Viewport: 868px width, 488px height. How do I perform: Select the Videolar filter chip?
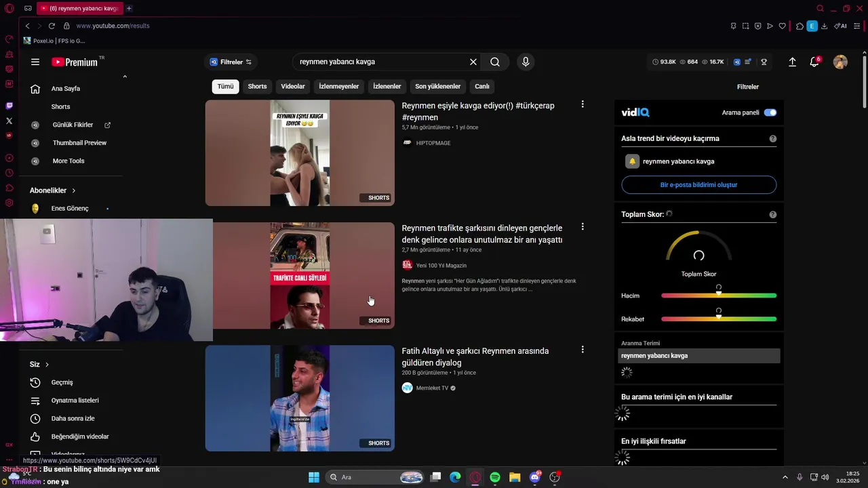click(293, 86)
